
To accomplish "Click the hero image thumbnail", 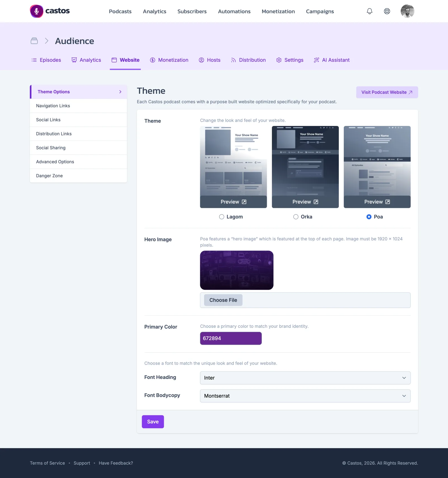I will pos(237,270).
